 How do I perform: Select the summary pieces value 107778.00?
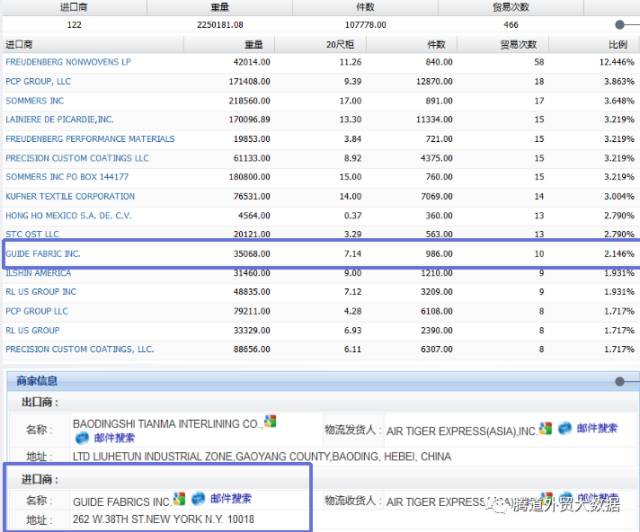coord(366,25)
